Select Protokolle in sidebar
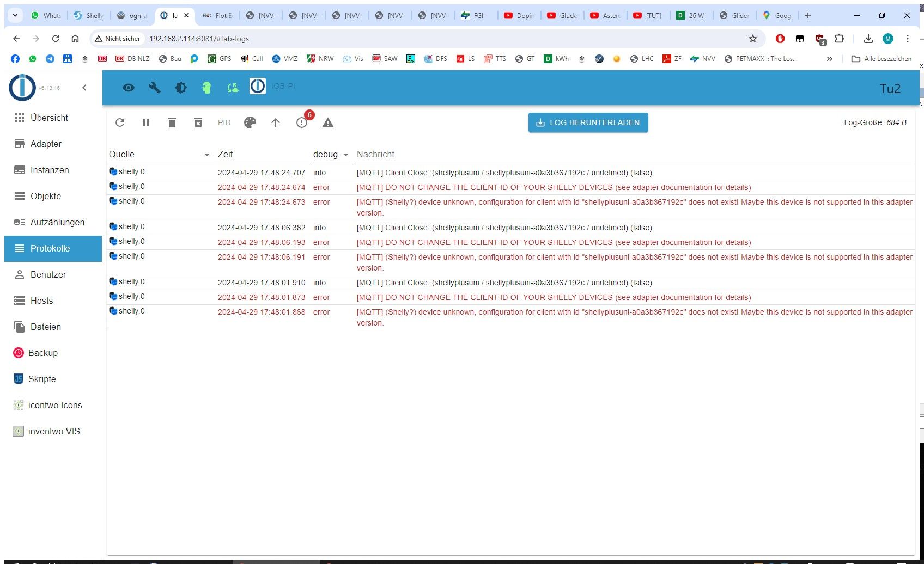 tap(53, 248)
